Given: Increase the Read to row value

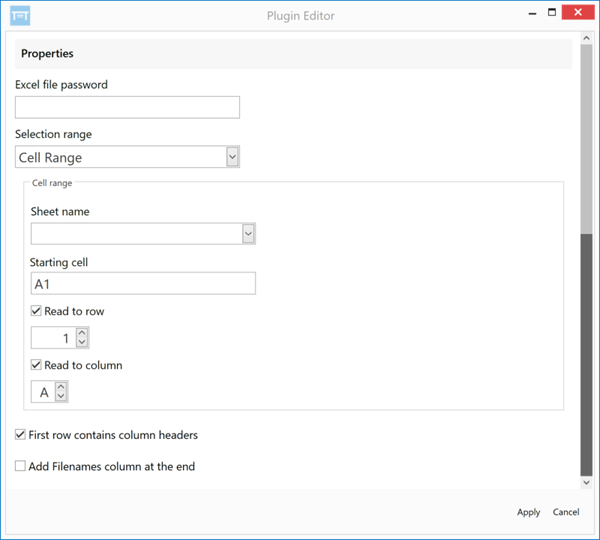Looking at the screenshot, I should 82,333.
